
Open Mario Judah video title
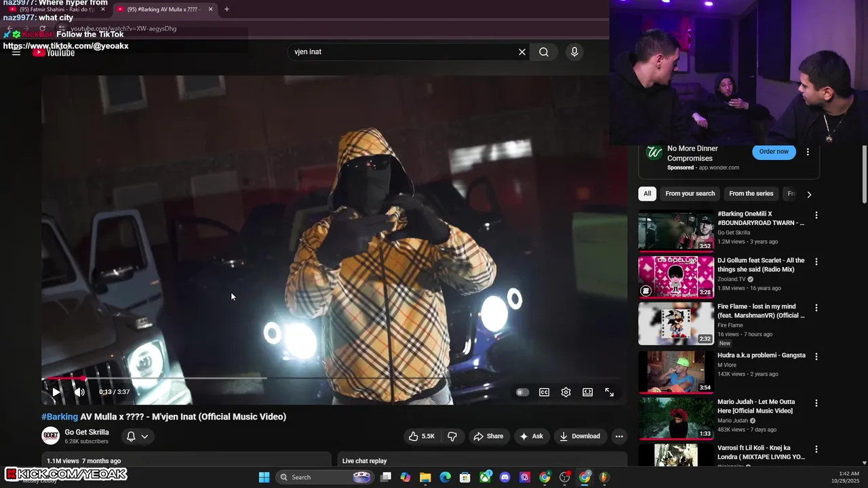click(756, 406)
